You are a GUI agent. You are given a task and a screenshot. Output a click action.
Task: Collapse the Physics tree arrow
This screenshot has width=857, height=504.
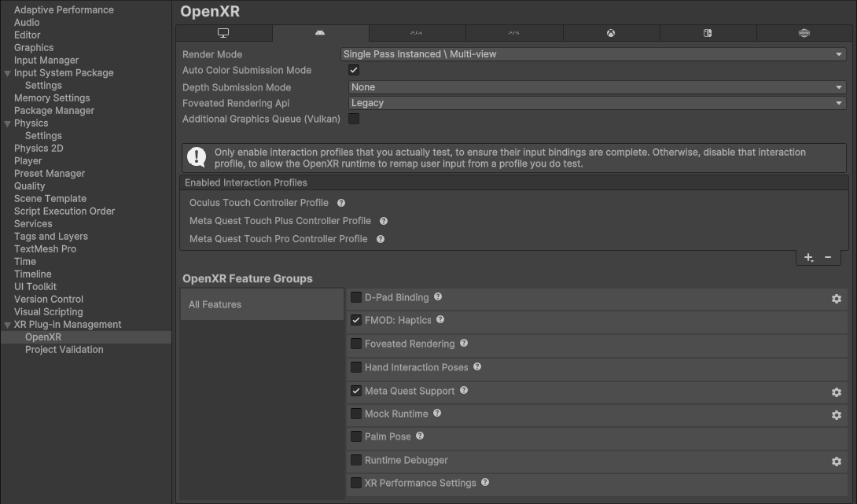pos(8,123)
